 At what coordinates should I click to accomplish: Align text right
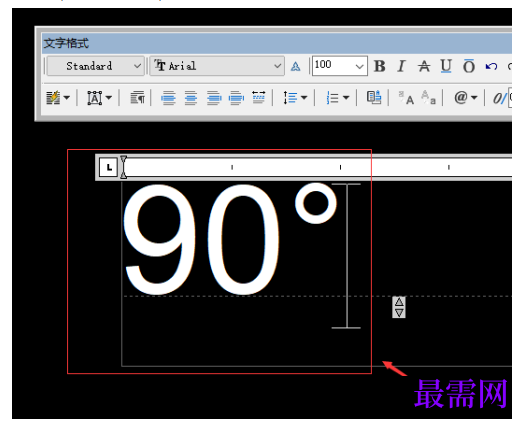[x=214, y=98]
